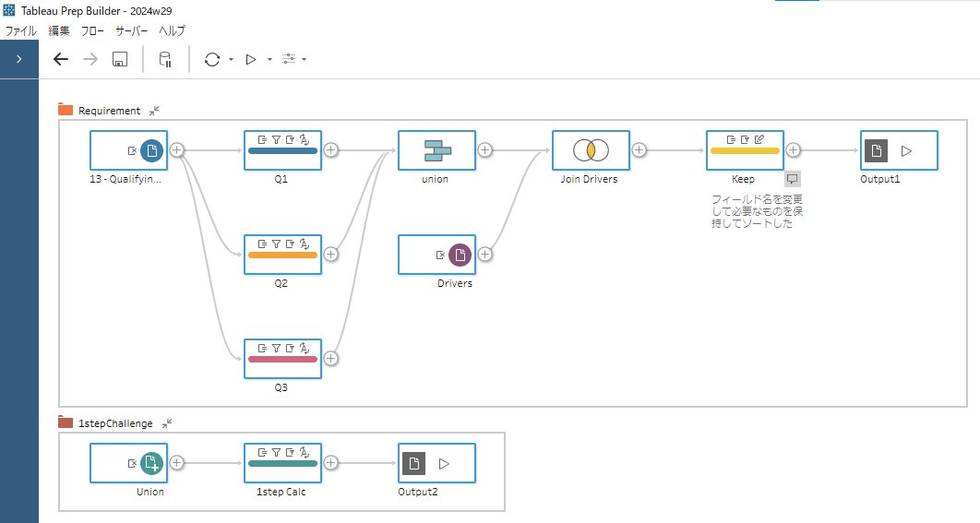Select the Q1 clean step
This screenshot has width=980, height=523.
coord(282,150)
